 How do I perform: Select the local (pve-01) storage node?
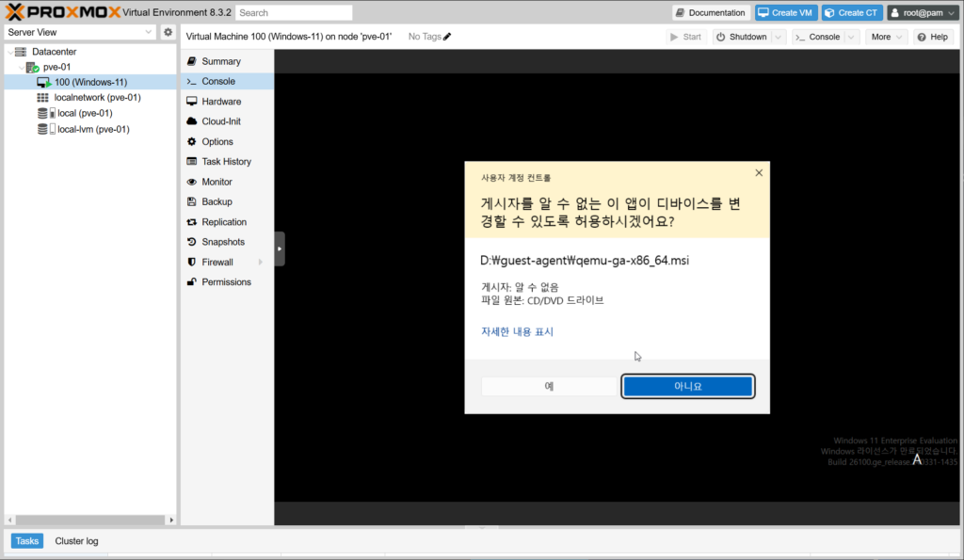click(85, 113)
